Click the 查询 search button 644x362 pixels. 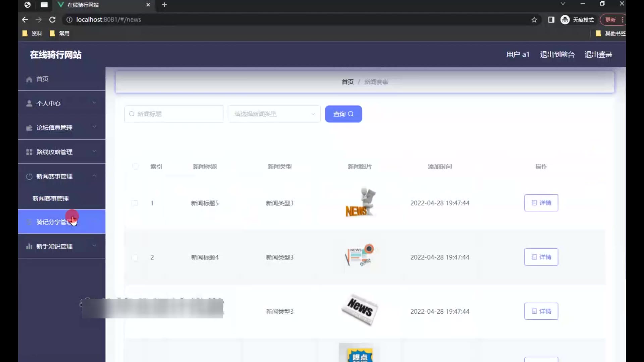343,114
